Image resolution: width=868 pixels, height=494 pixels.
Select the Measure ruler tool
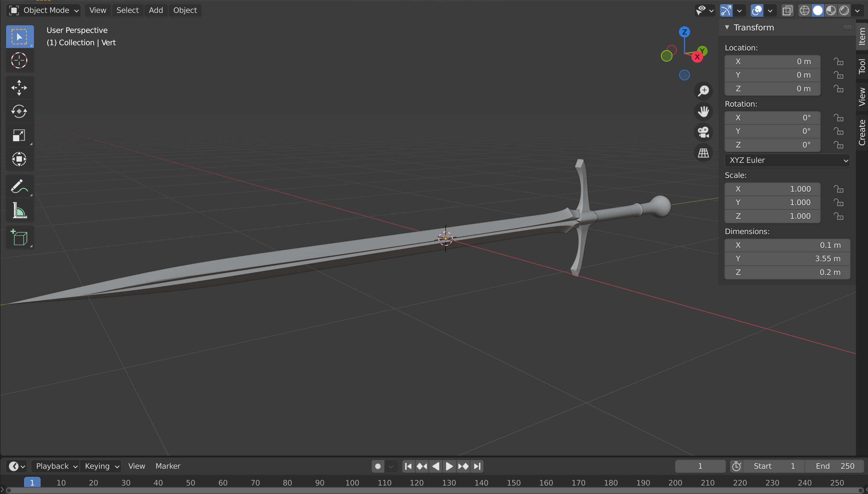19,210
